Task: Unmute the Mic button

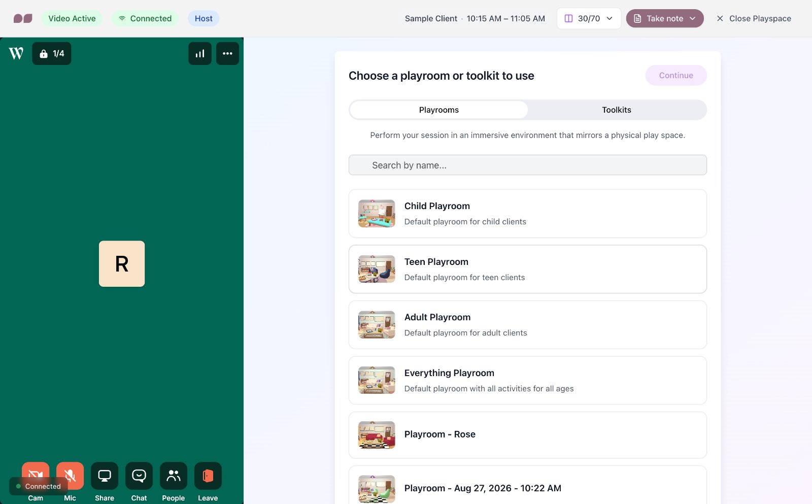Action: [70, 476]
